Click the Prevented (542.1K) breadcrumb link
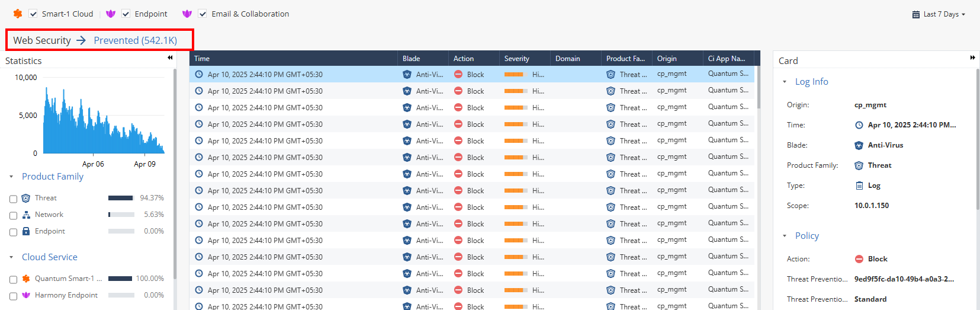980x310 pixels. 135,40
